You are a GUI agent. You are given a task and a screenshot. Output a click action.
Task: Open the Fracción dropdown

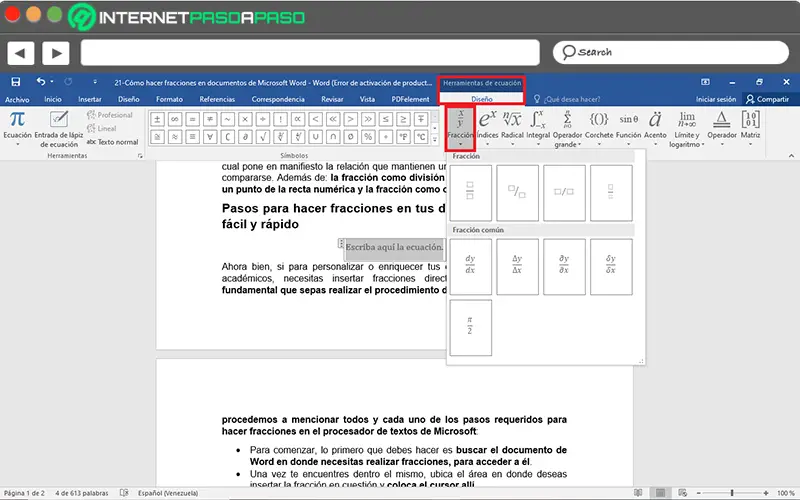[x=460, y=128]
